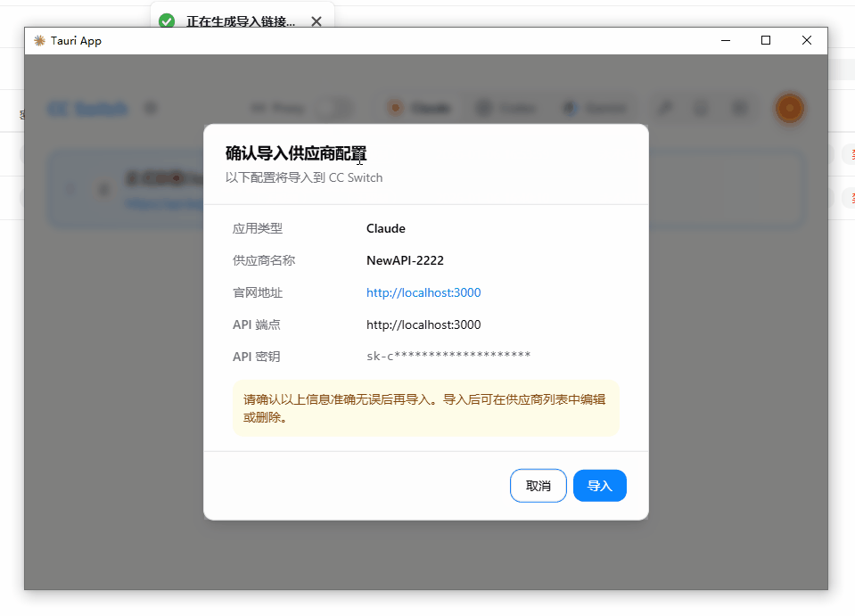The image size is (855, 616).
Task: Maximize the Tauri App window
Action: click(766, 40)
